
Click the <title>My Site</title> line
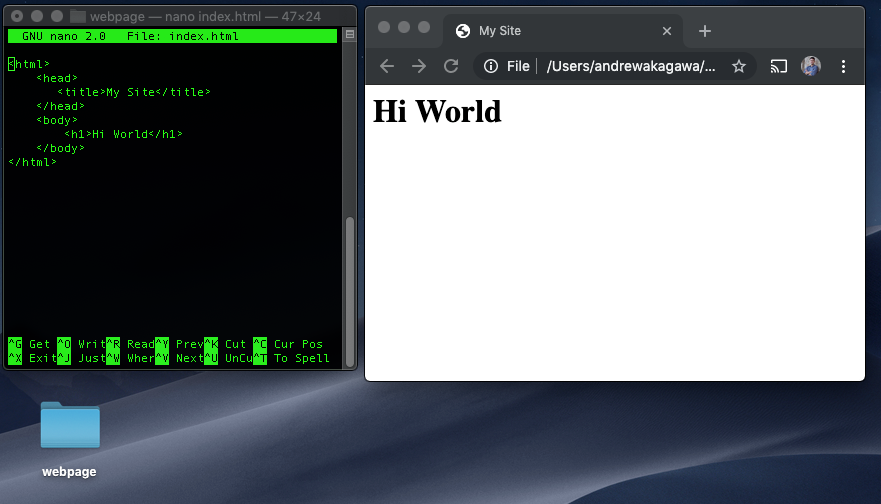click(134, 92)
